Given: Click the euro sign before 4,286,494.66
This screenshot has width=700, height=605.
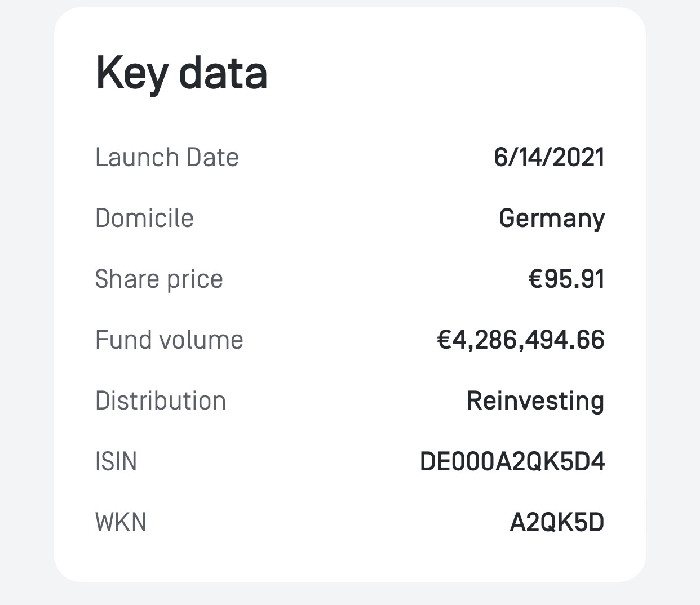Looking at the screenshot, I should [444, 340].
